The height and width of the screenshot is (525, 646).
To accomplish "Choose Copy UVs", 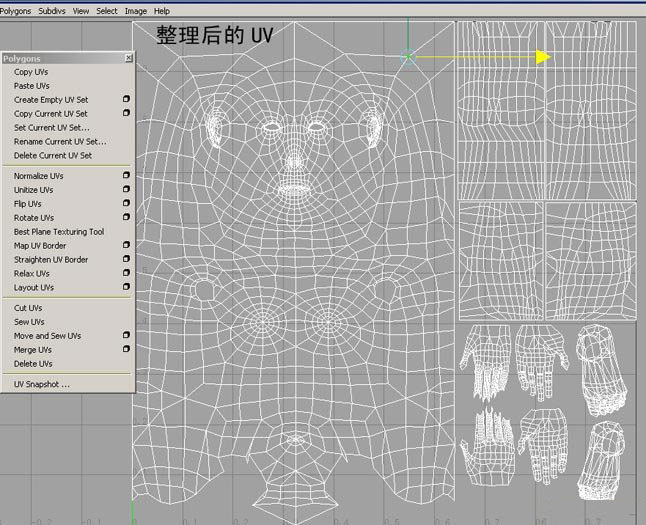I will tap(31, 72).
